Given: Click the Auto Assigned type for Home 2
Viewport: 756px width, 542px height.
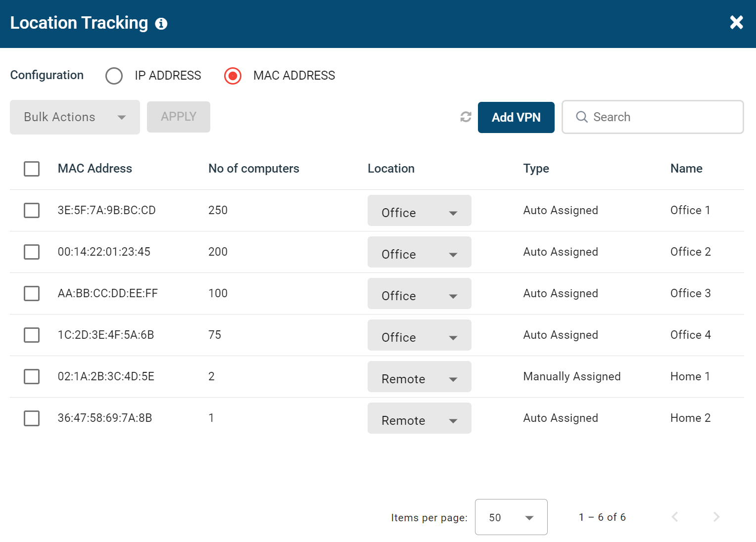Looking at the screenshot, I should [x=561, y=418].
